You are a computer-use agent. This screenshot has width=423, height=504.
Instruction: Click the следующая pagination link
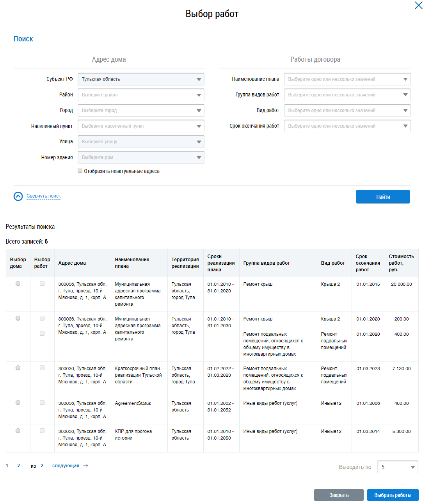pyautogui.click(x=66, y=466)
